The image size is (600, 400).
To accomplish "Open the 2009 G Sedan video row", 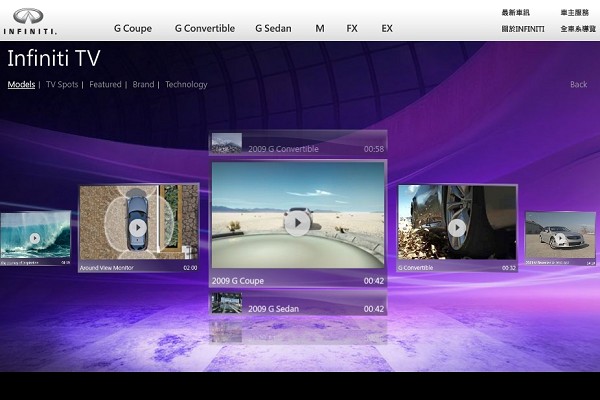I will point(297,308).
